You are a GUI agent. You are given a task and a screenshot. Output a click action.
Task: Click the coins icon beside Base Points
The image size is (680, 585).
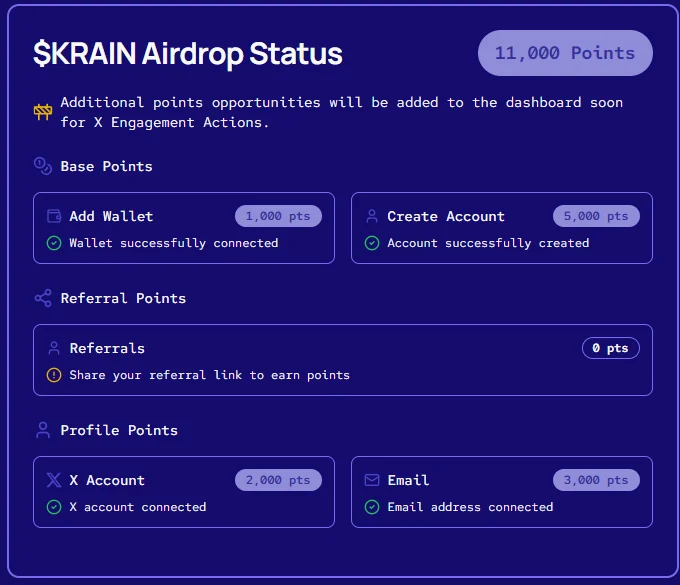click(43, 166)
